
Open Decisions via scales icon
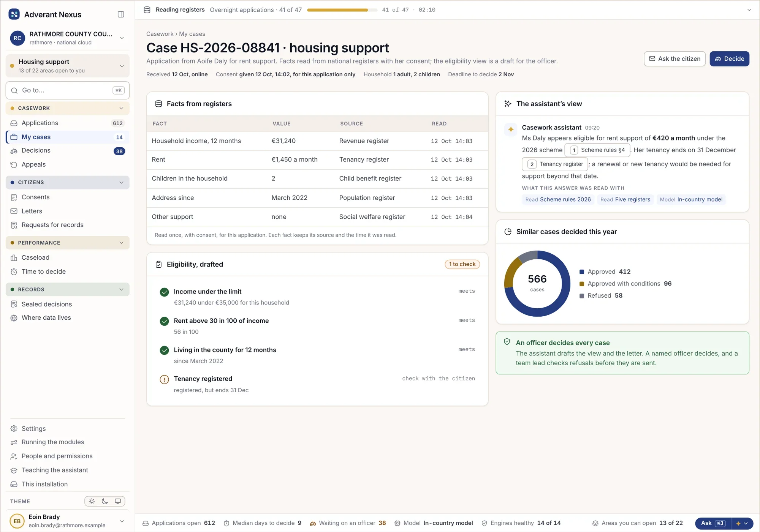pos(14,151)
